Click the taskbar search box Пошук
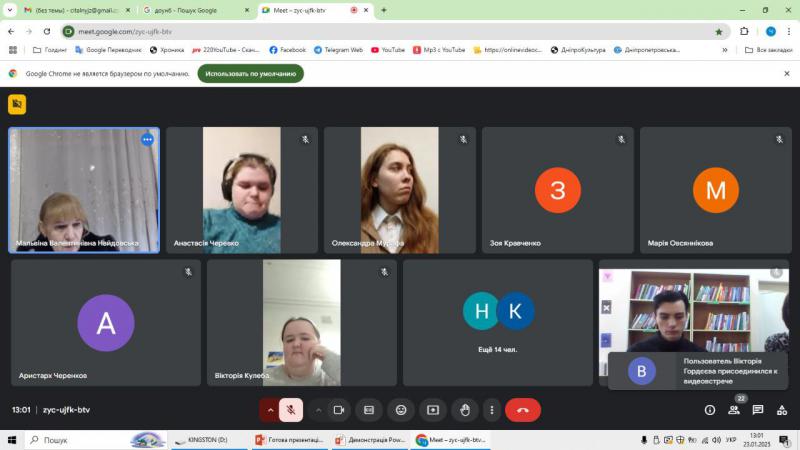This screenshot has width=800, height=450. tap(96, 440)
